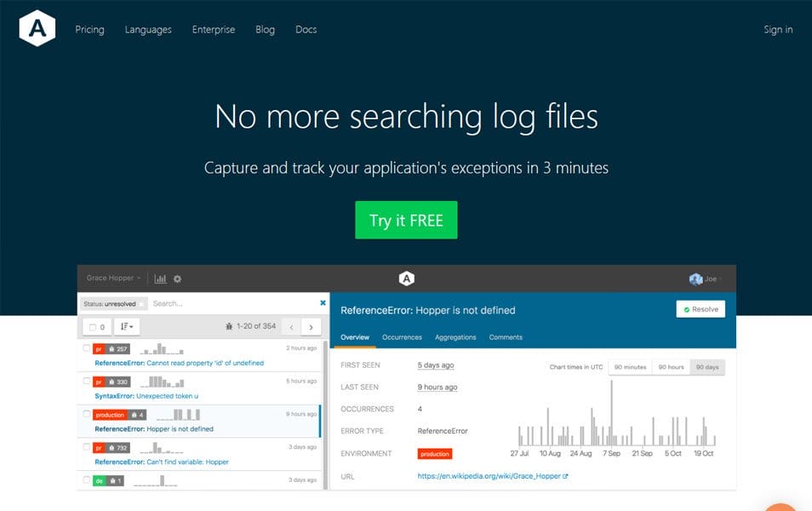The width and height of the screenshot is (812, 511).
Task: Click Joe's user avatar
Action: 695,278
